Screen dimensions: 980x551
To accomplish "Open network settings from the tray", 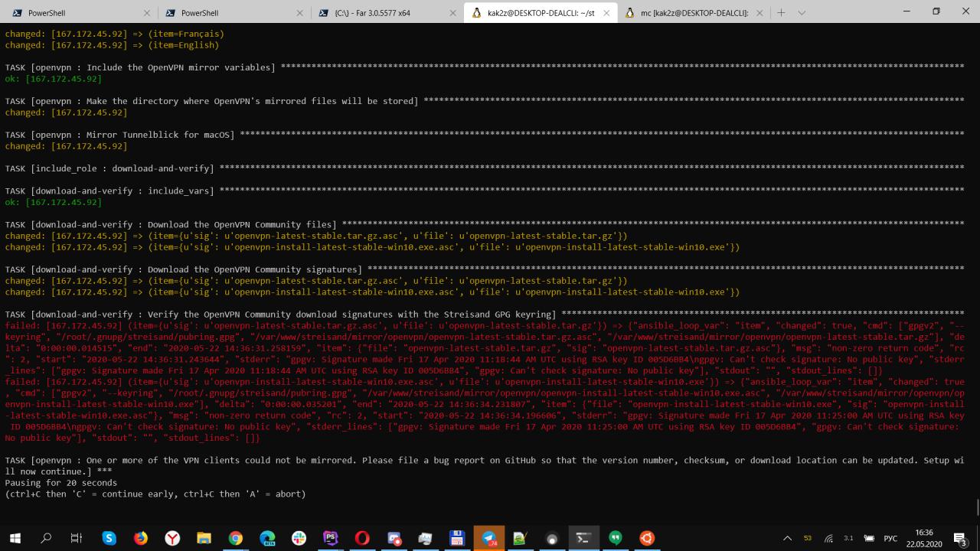I will 828,538.
